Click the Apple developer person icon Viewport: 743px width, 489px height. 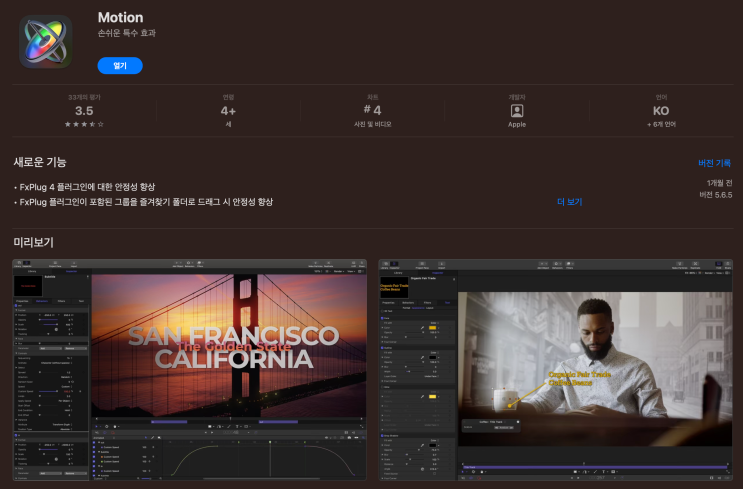[516, 111]
